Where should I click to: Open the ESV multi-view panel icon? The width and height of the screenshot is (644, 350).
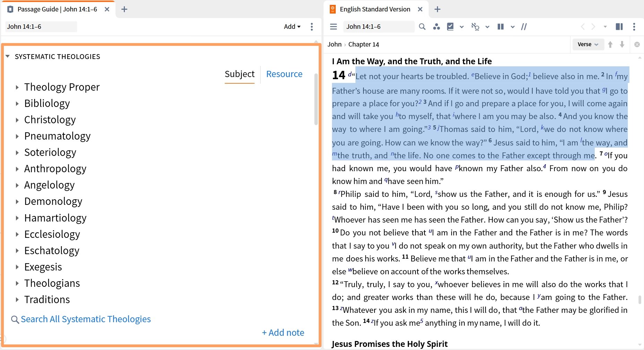(x=619, y=27)
